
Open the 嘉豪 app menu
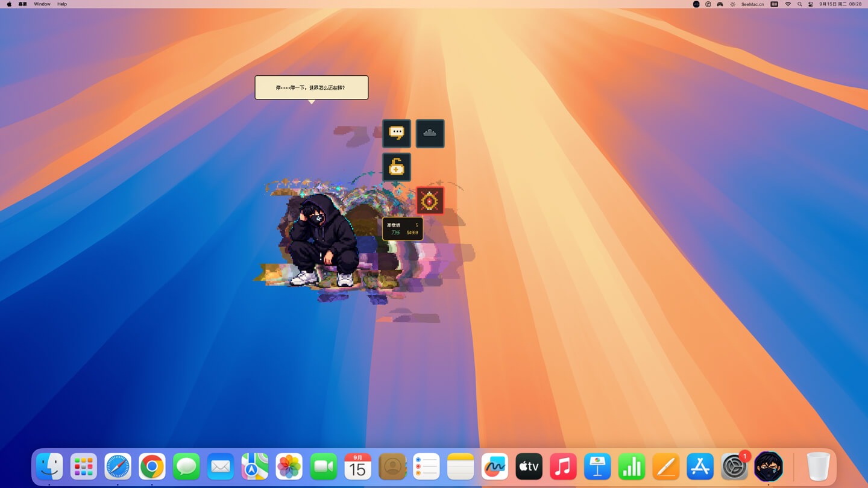(x=23, y=4)
